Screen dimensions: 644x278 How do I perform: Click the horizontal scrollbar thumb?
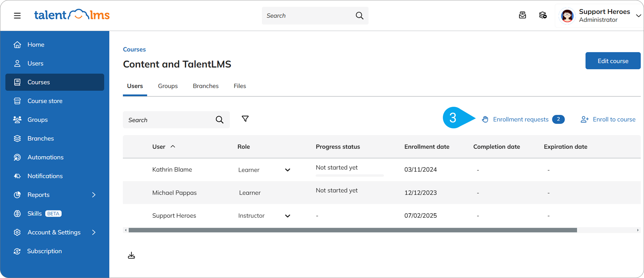coord(353,230)
